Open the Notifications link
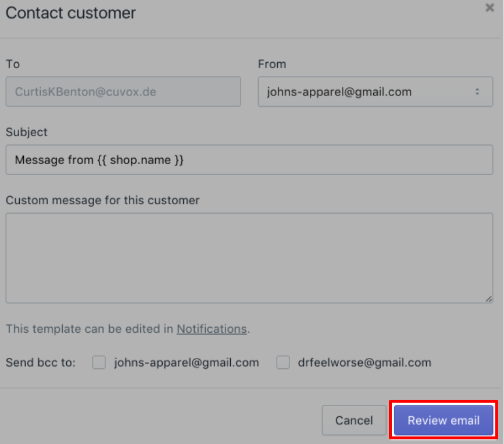The height and width of the screenshot is (444, 504). pos(212,329)
